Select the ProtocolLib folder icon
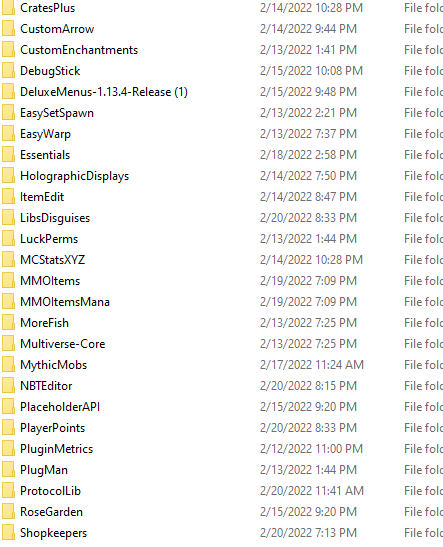 tap(8, 491)
